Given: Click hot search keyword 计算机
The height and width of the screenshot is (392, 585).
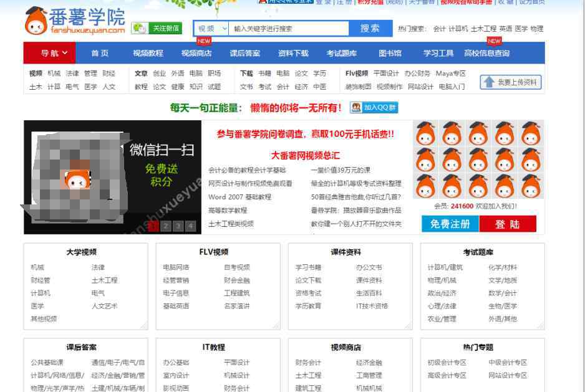Looking at the screenshot, I should tap(458, 29).
